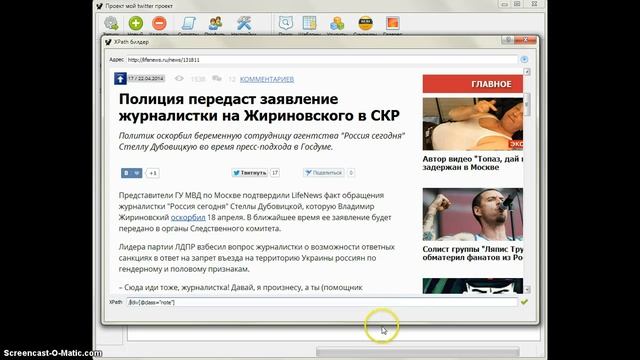Open thumbnail of man lying in white shirt
This screenshot has width=640, height=360.
click(473, 124)
